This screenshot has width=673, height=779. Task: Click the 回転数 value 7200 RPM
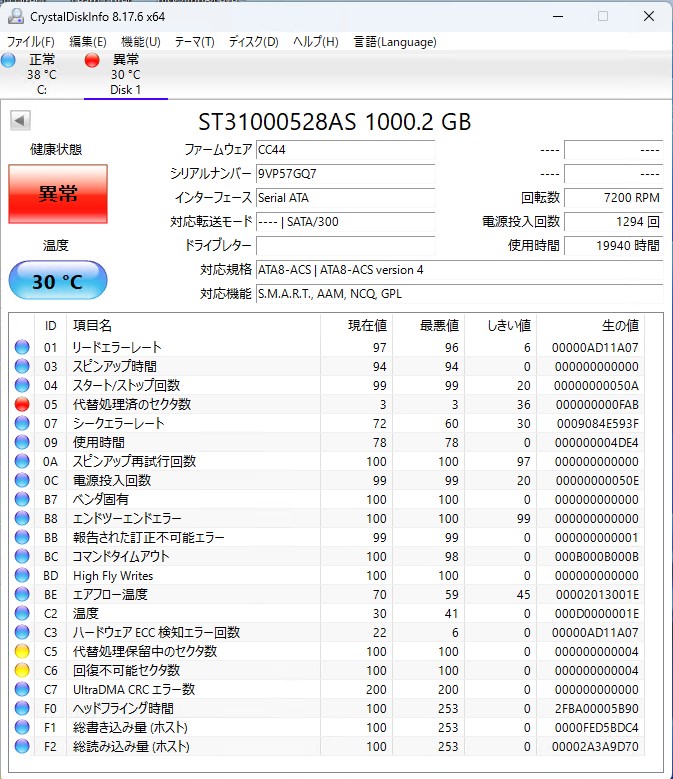point(613,198)
